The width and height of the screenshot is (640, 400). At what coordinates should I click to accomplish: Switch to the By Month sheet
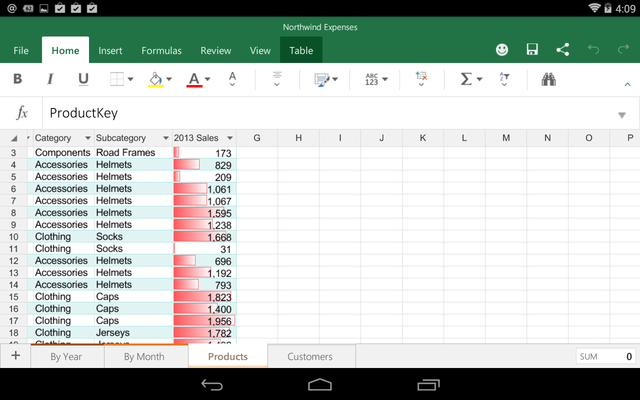[x=144, y=357]
